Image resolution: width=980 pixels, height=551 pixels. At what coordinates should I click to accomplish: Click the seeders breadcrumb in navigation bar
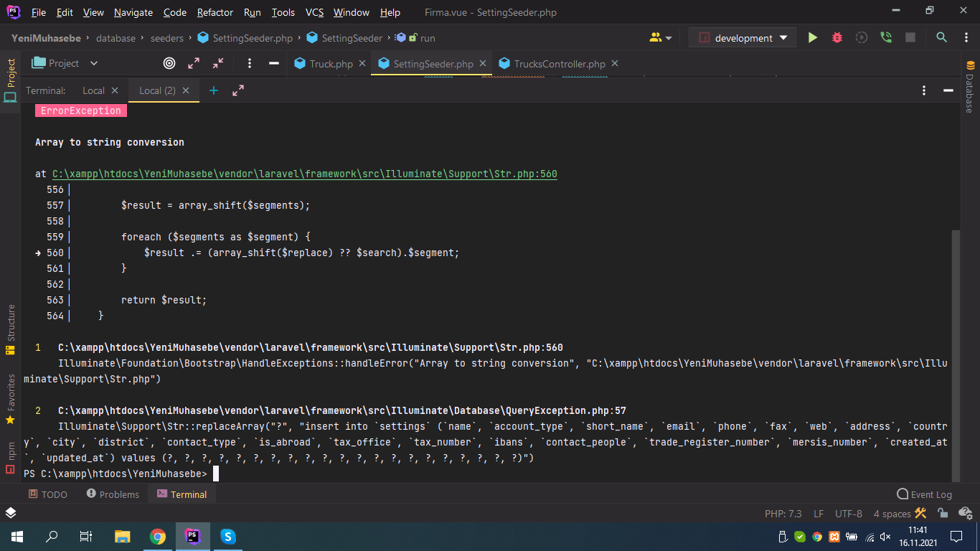pos(167,38)
